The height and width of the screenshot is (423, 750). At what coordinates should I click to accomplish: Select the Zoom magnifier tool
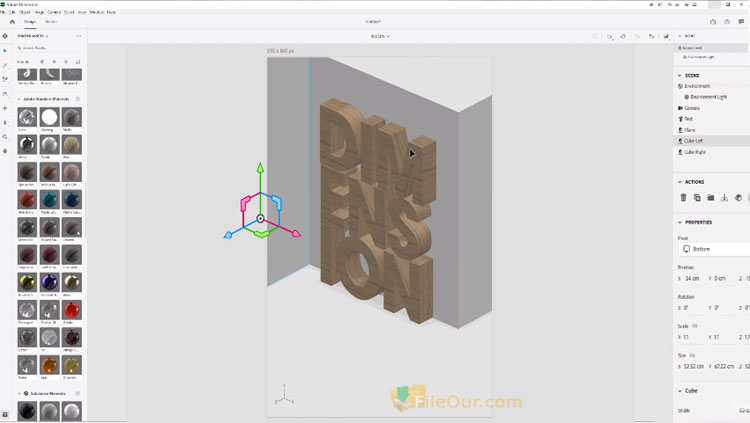click(5, 137)
